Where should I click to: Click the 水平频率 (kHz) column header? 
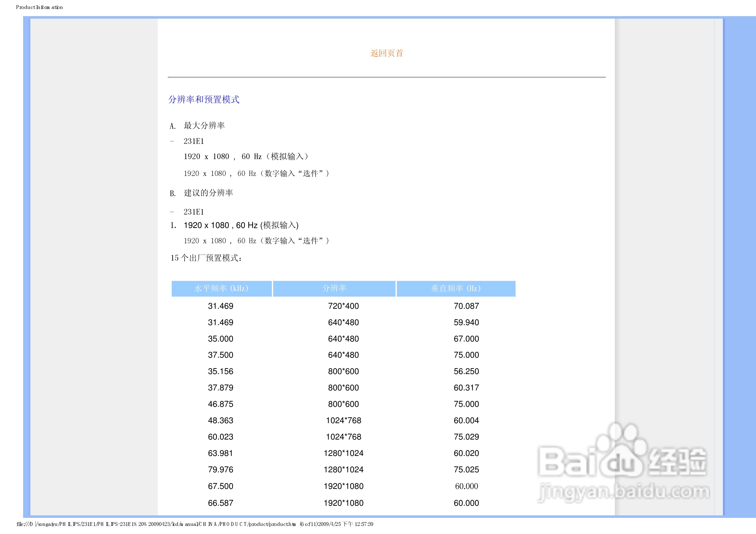tap(221, 288)
